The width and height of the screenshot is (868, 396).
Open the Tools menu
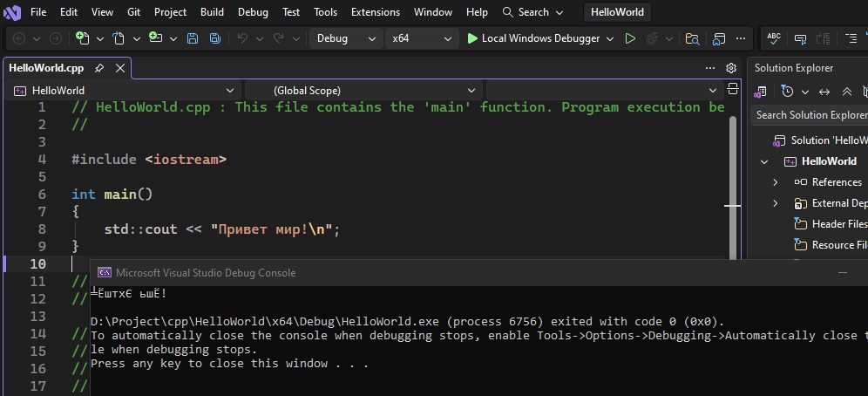click(326, 11)
